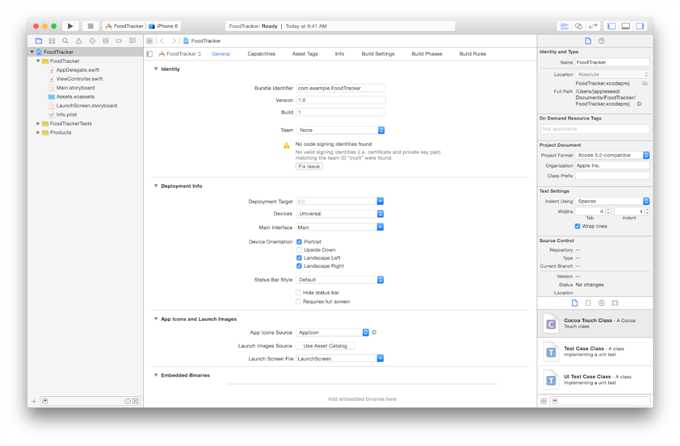Switch to the Build Phases tab
This screenshot has width=680, height=446.
coord(427,54)
